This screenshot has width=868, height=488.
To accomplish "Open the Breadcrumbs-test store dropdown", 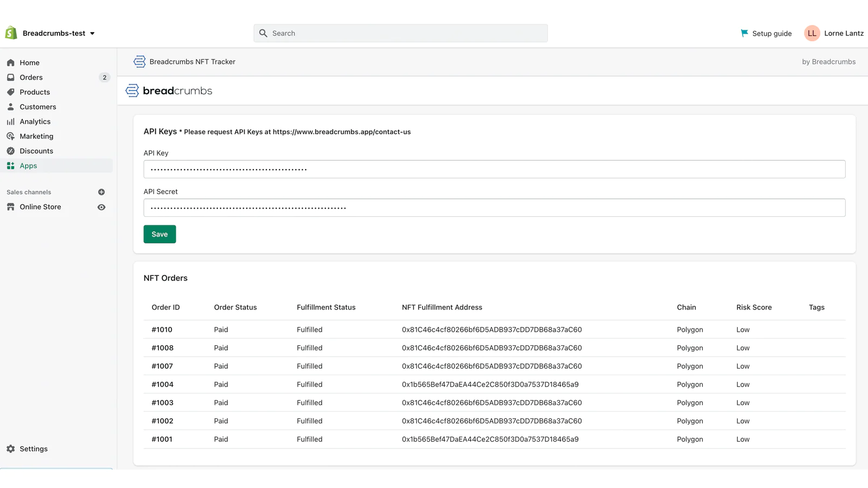I will pyautogui.click(x=59, y=33).
